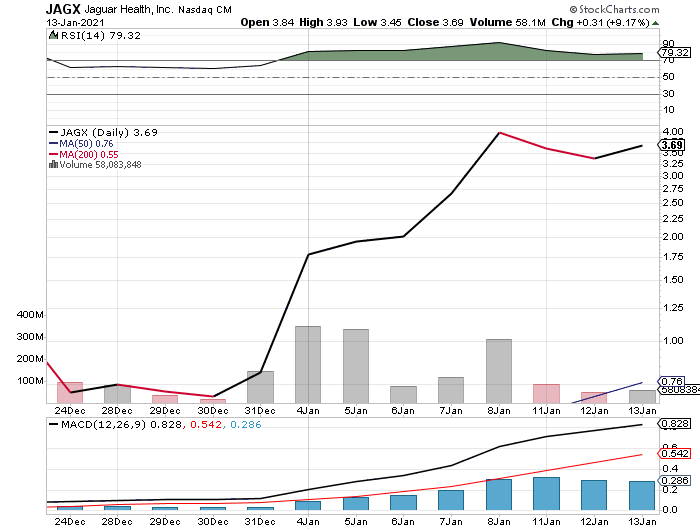Click the volume bars icon beside Volume 58,083,848
Viewport: 700px width, 530px height.
coord(53,164)
